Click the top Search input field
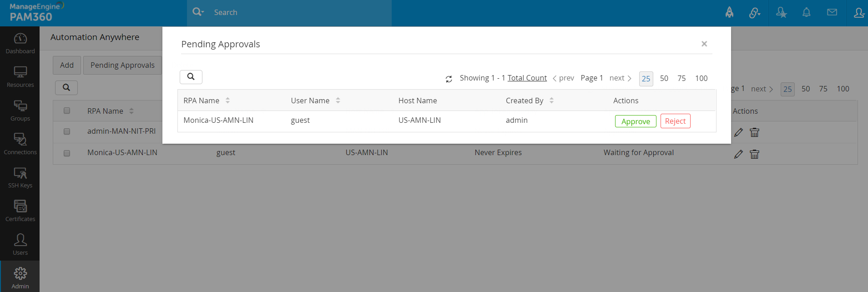This screenshot has width=868, height=292. pyautogui.click(x=300, y=12)
